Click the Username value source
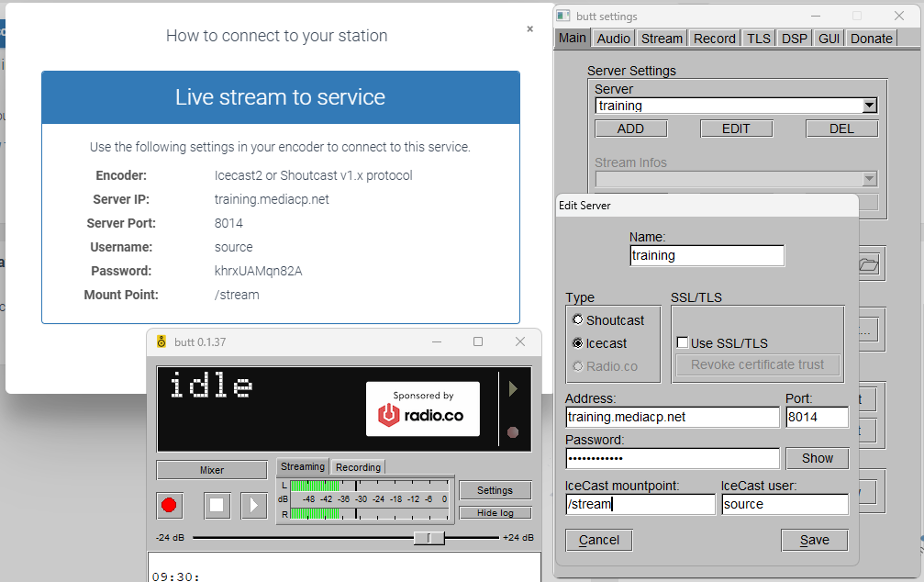Screen dimensions: 924x582 pyautogui.click(x=233, y=247)
